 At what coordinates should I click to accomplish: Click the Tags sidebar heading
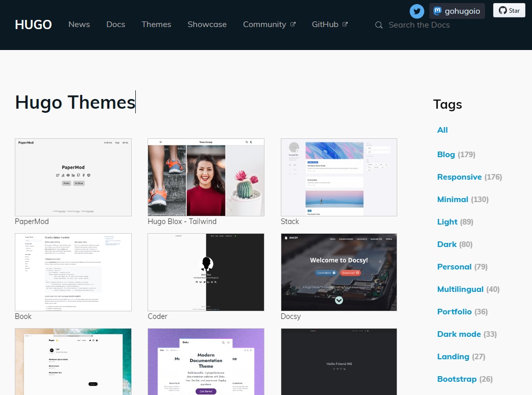[x=448, y=105]
